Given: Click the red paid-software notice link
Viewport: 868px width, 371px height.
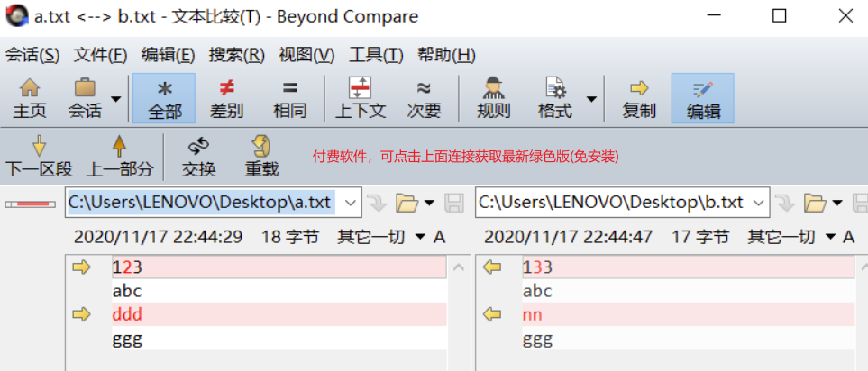Looking at the screenshot, I should click(x=465, y=157).
